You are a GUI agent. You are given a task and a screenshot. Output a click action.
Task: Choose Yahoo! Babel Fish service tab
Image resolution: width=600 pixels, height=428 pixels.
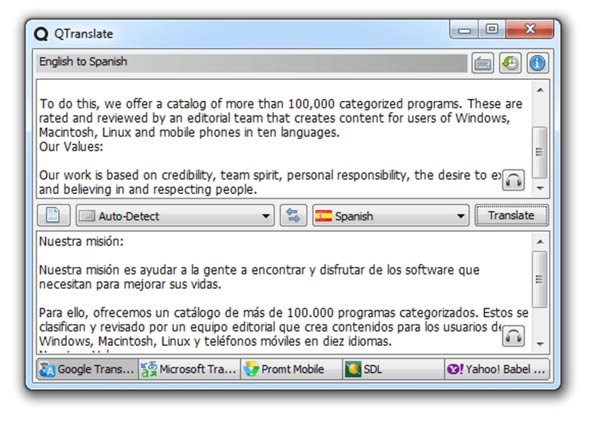497,369
